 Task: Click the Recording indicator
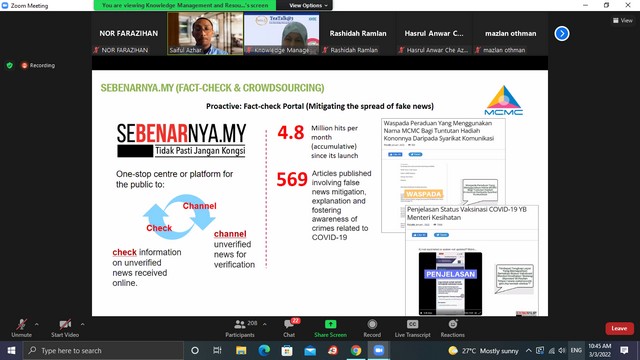point(38,65)
